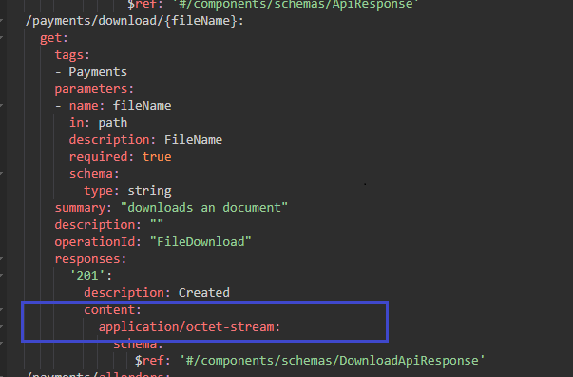Select the '201' response code
The height and width of the screenshot is (377, 573).
(87, 275)
